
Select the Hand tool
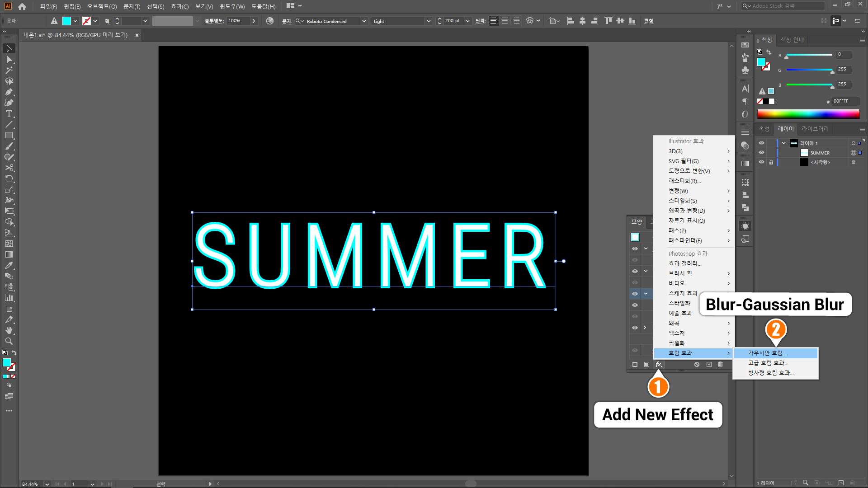[9, 331]
